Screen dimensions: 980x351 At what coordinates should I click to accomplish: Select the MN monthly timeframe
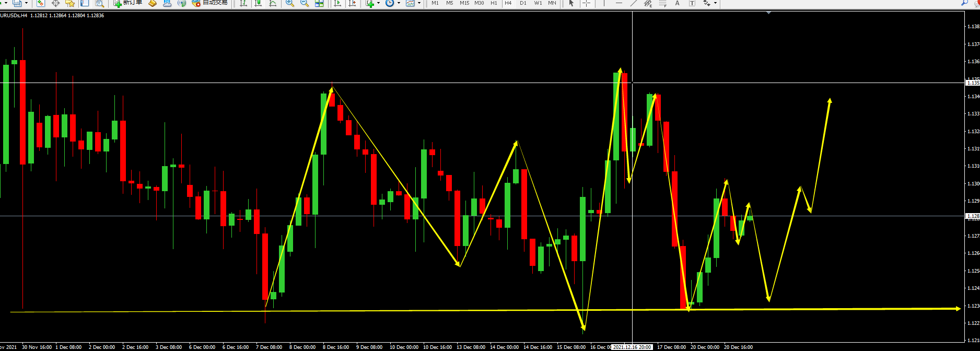tap(552, 3)
